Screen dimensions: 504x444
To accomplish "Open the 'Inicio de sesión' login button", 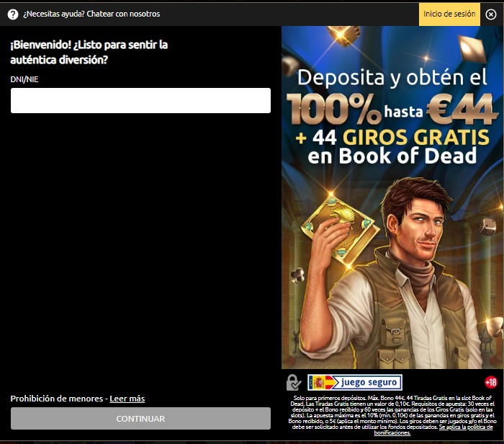I will click(449, 14).
